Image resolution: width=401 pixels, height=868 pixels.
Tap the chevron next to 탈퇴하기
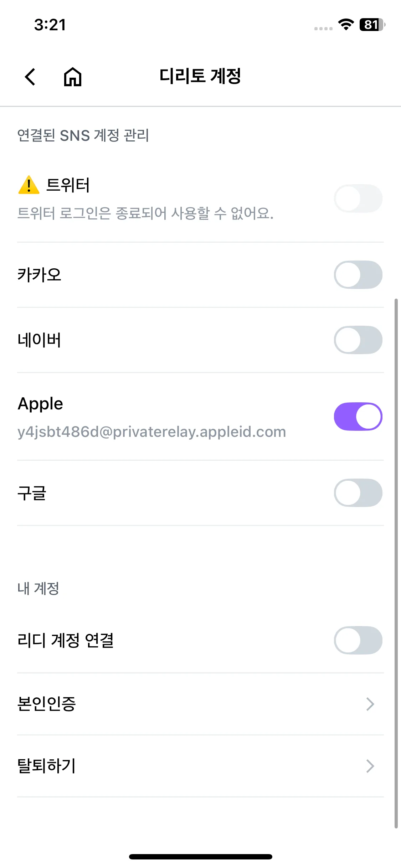pyautogui.click(x=370, y=766)
